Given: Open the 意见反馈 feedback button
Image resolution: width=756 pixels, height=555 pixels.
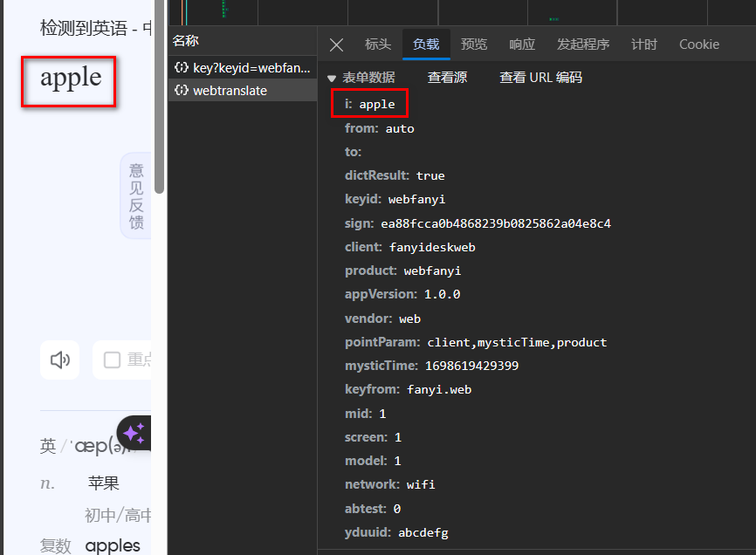Looking at the screenshot, I should (x=136, y=196).
